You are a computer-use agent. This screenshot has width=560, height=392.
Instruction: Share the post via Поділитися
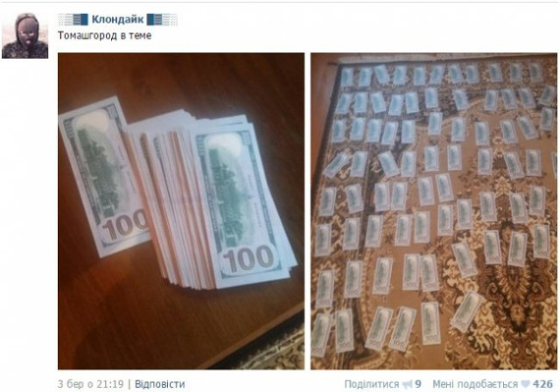(371, 384)
